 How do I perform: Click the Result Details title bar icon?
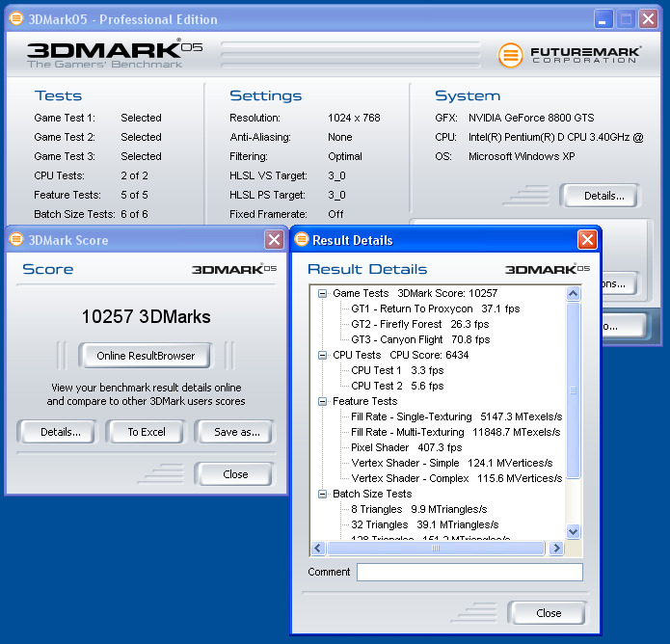(x=301, y=239)
